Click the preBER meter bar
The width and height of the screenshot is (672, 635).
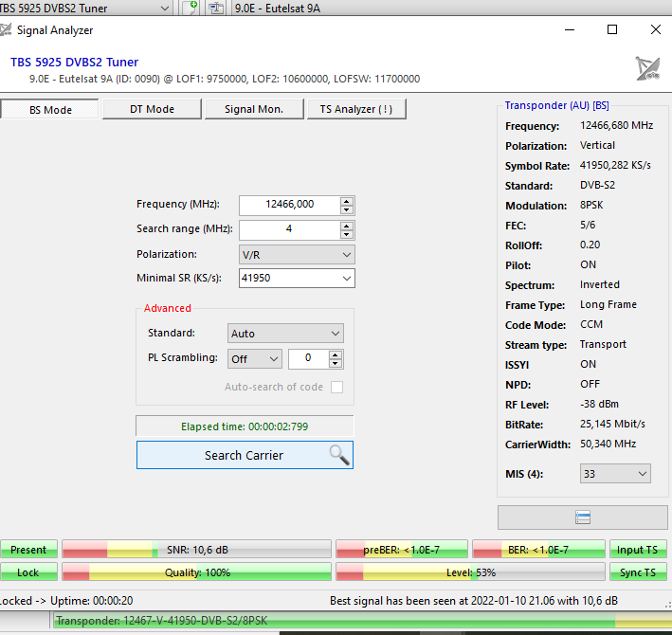coord(402,550)
